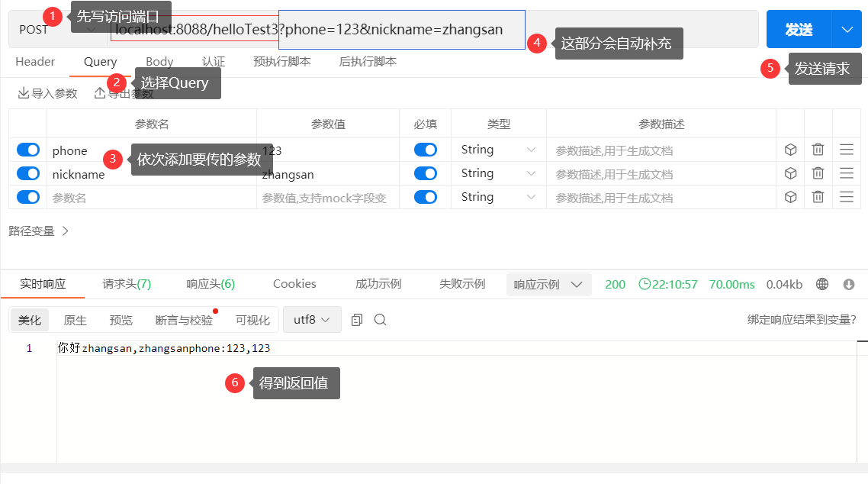Open the POST request method dropdown
Screen dimensions: 868x484
[x=57, y=29]
